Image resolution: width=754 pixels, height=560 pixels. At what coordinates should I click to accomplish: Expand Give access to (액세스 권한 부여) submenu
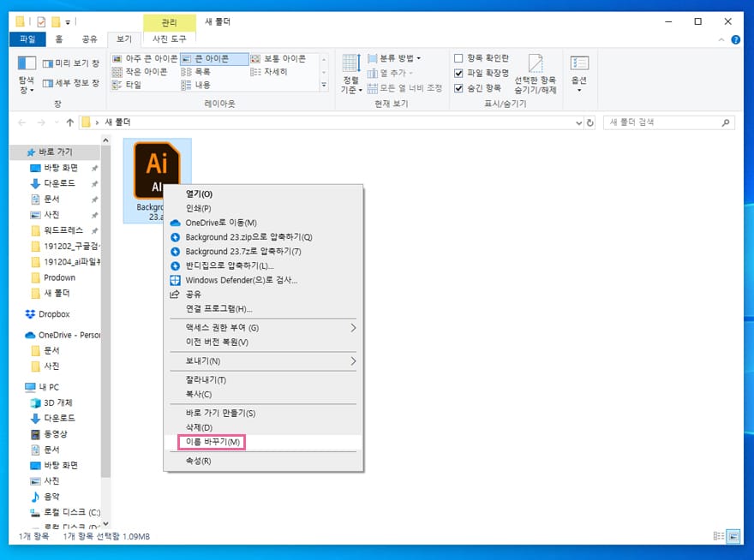coord(264,328)
